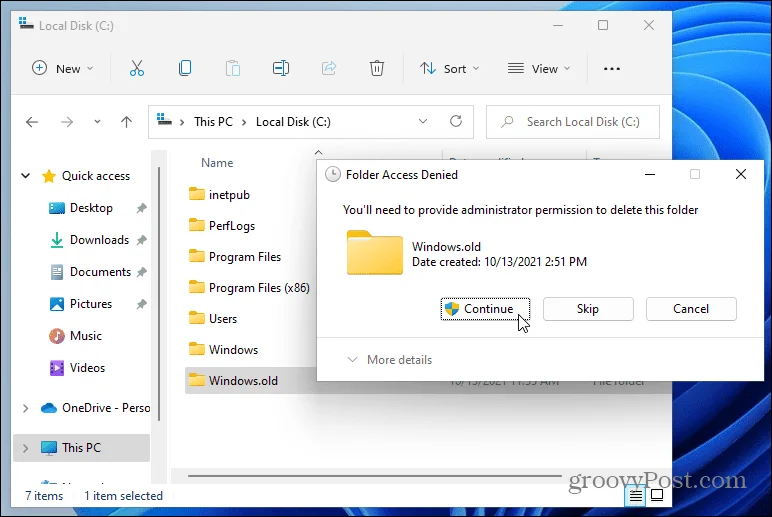Click the Share icon in toolbar
Image resolution: width=772 pixels, height=517 pixels.
[x=329, y=68]
